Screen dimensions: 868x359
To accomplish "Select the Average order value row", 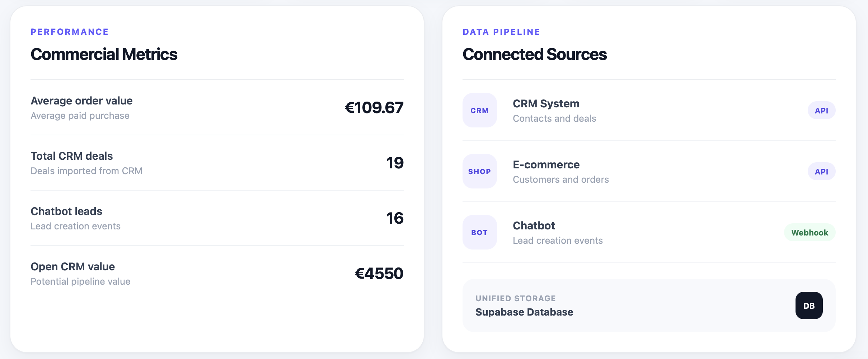I will [217, 108].
